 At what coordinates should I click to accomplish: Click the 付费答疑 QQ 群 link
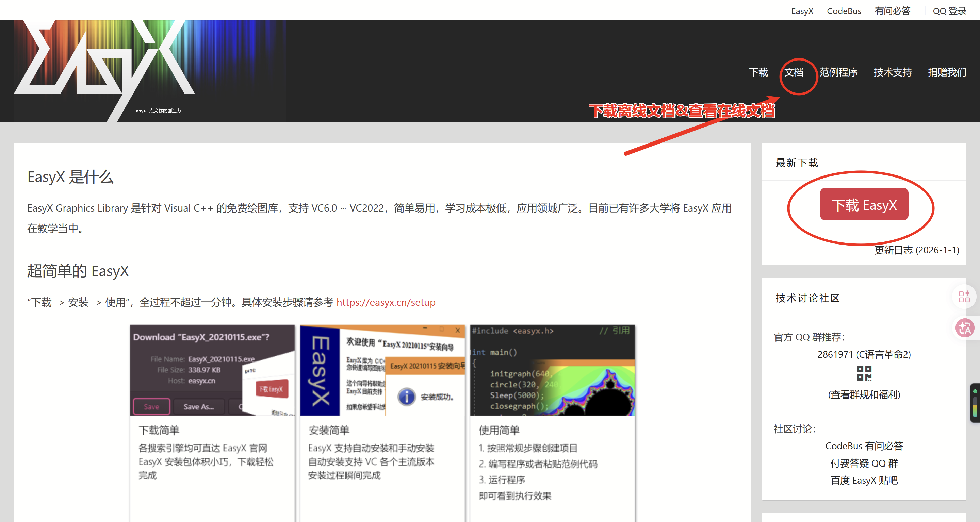point(864,464)
